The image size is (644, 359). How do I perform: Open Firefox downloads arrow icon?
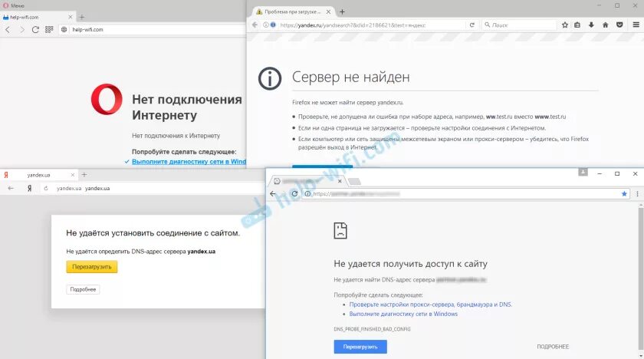tap(591, 25)
